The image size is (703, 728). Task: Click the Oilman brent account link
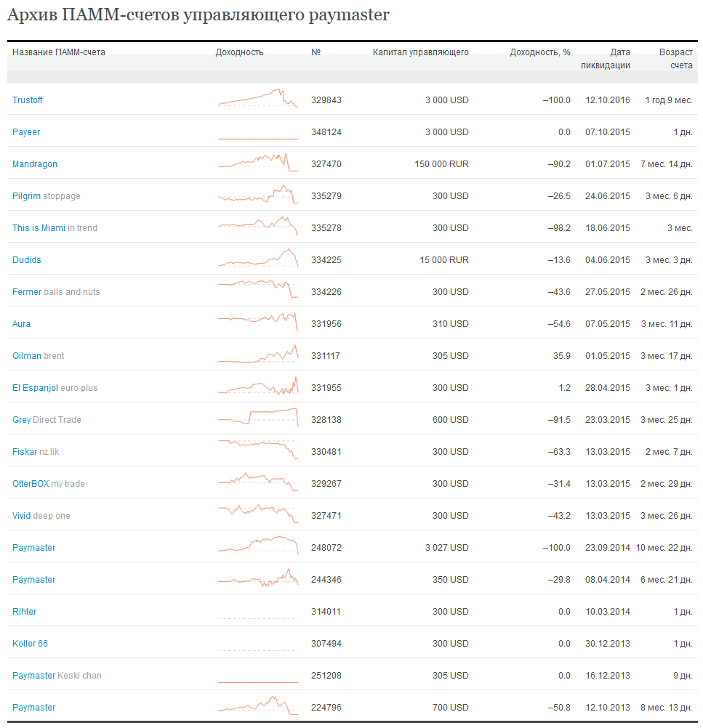(x=27, y=356)
